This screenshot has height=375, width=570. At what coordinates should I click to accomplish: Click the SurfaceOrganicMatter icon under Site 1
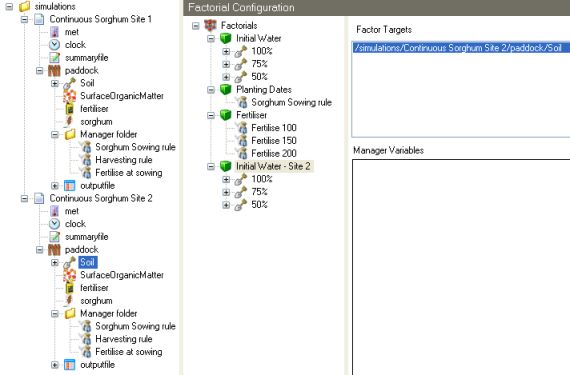coord(69,96)
